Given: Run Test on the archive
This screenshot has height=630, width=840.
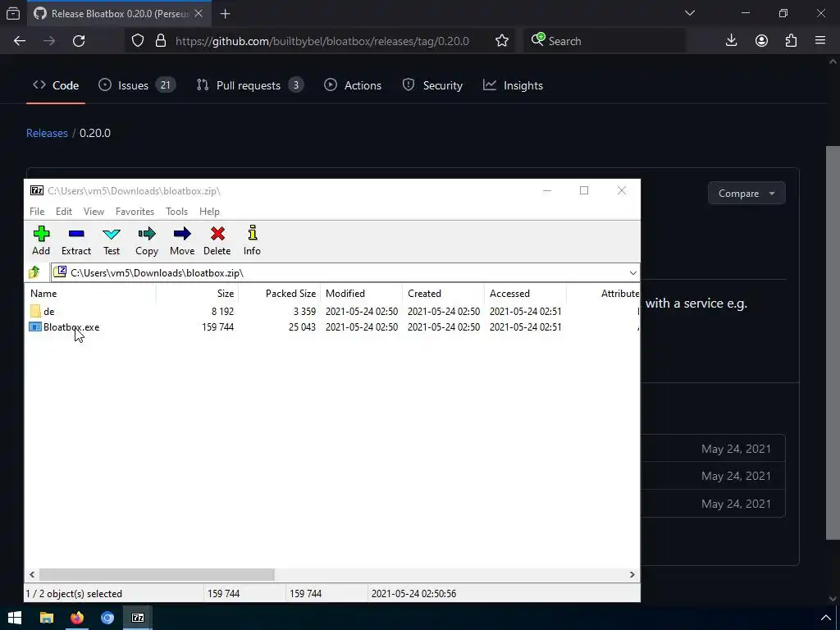Looking at the screenshot, I should pyautogui.click(x=112, y=240).
